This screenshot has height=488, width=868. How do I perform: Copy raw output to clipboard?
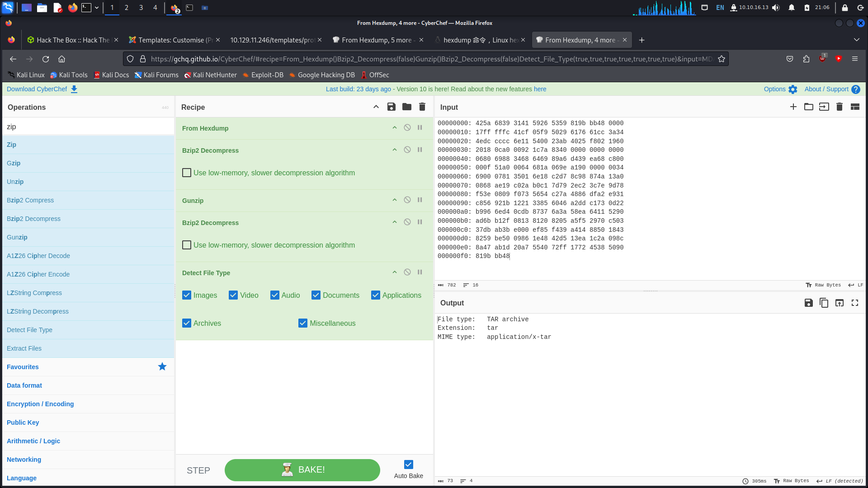pos(824,303)
